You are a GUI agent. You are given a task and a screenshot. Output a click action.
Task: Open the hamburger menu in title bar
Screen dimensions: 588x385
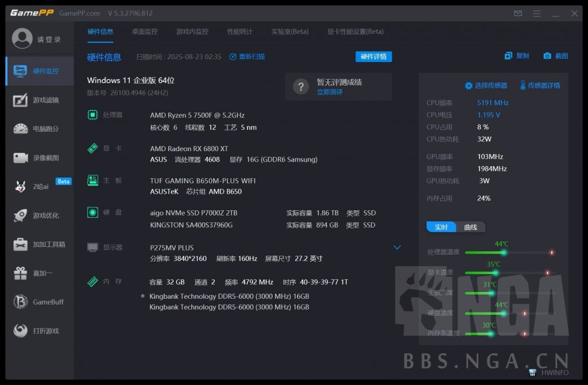(536, 13)
